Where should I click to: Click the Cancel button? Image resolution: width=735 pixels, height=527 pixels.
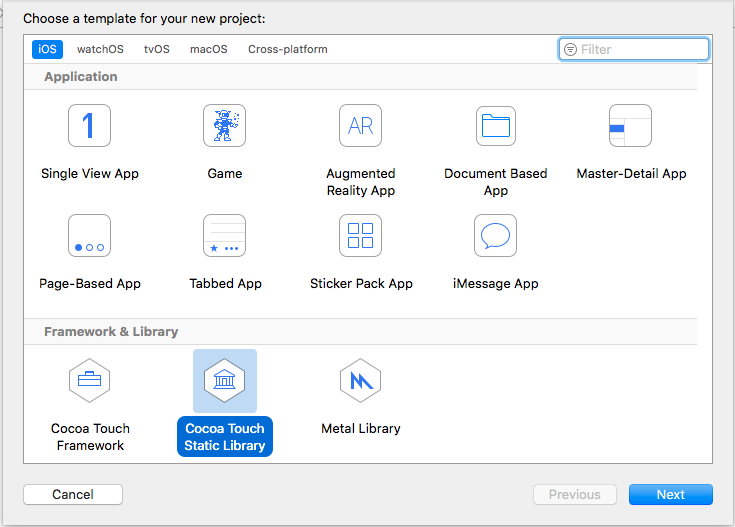click(73, 494)
